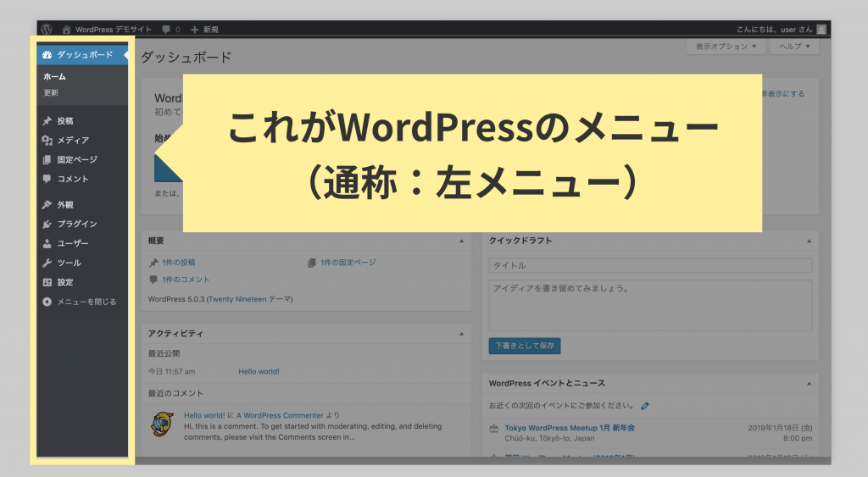Click the Chūō-ku, Tōkyō-to, Japan location text
The width and height of the screenshot is (868, 477).
pyautogui.click(x=549, y=438)
